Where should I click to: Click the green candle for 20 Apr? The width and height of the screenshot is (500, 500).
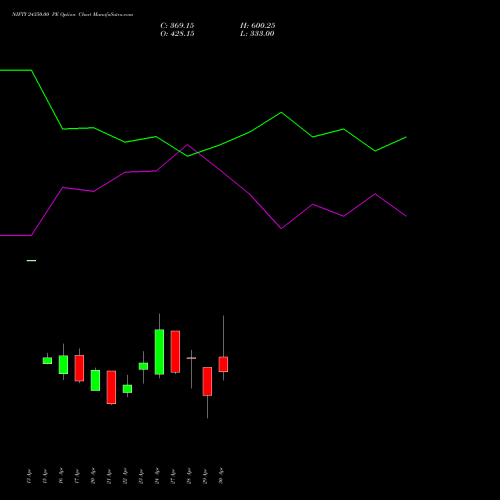click(x=95, y=380)
